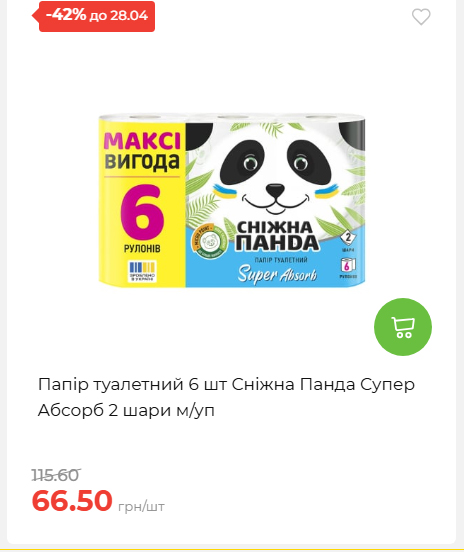Click the made in Ukraine barcode flag icon
Screen dimensions: 464x552
pos(142,271)
